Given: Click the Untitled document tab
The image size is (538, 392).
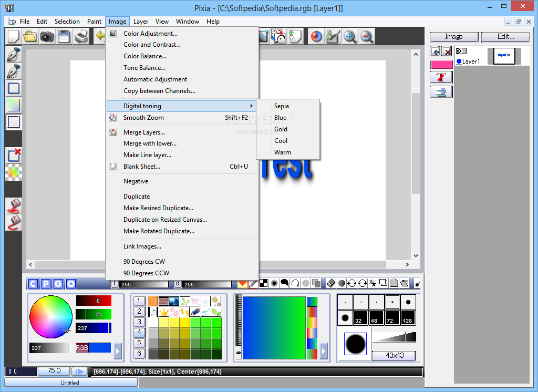Looking at the screenshot, I should tap(71, 383).
